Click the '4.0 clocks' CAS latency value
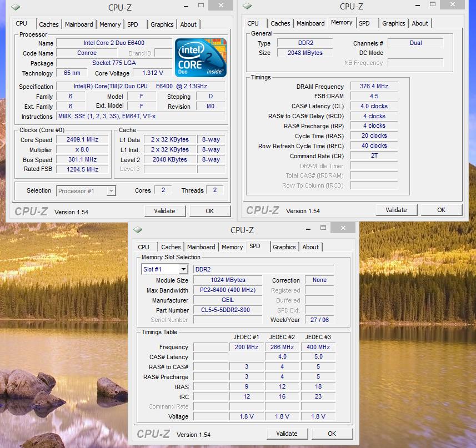476x448 pixels. coord(374,106)
